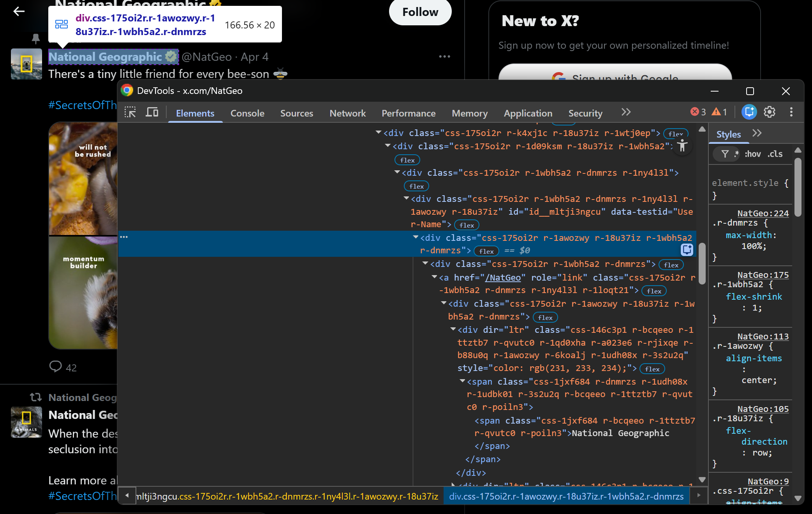Click flex badge after r-Name div
The image size is (812, 514).
467,225
